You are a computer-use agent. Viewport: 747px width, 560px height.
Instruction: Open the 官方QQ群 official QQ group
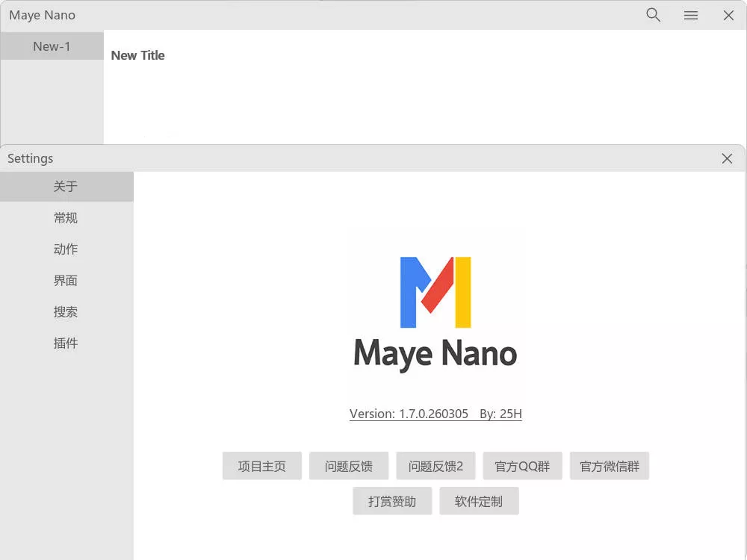point(522,465)
